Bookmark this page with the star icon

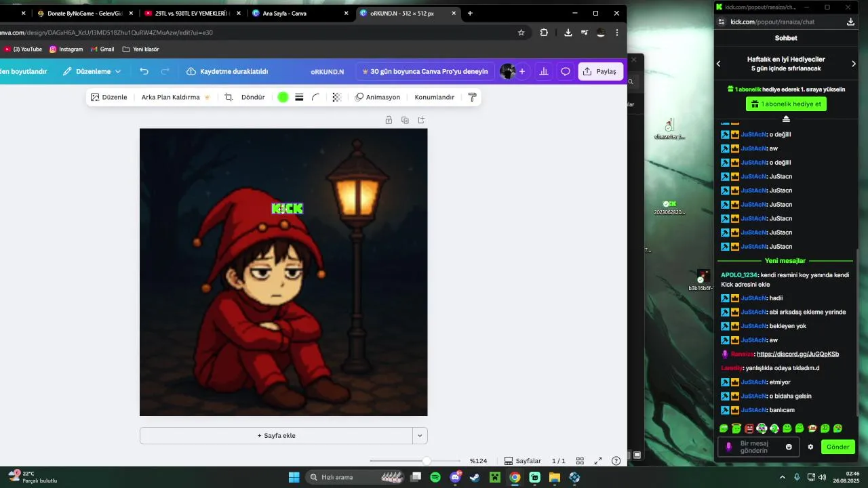pos(521,33)
